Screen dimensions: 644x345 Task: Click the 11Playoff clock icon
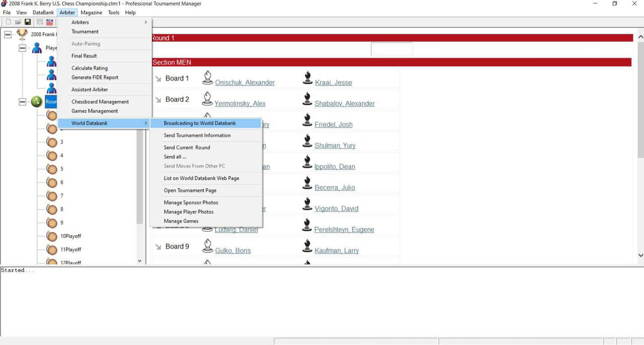tap(51, 249)
